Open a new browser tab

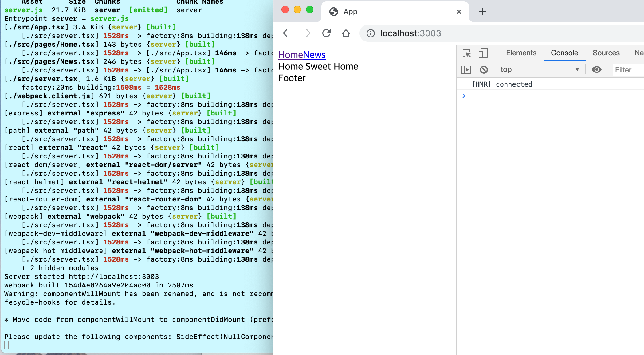tap(482, 12)
